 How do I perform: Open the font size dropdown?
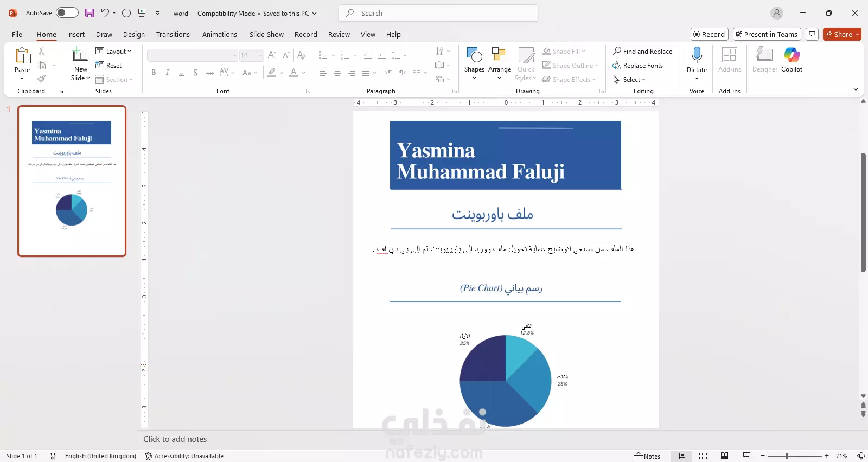(260, 55)
